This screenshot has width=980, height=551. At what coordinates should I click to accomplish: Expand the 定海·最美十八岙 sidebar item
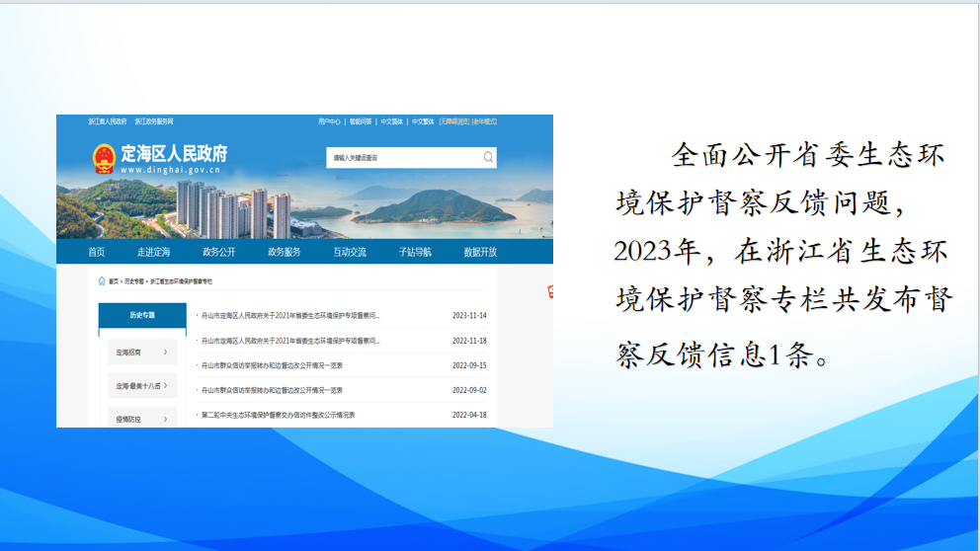click(142, 385)
